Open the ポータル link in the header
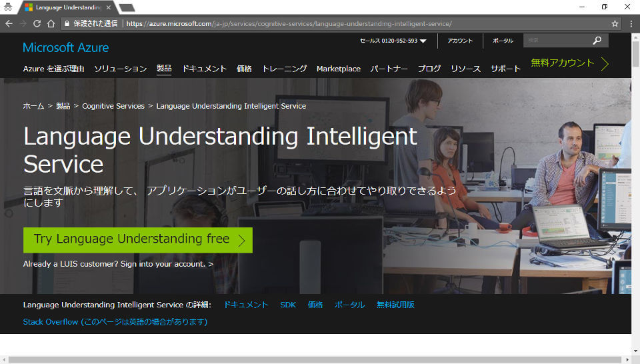Viewport: 640px width, 364px height. pos(503,41)
